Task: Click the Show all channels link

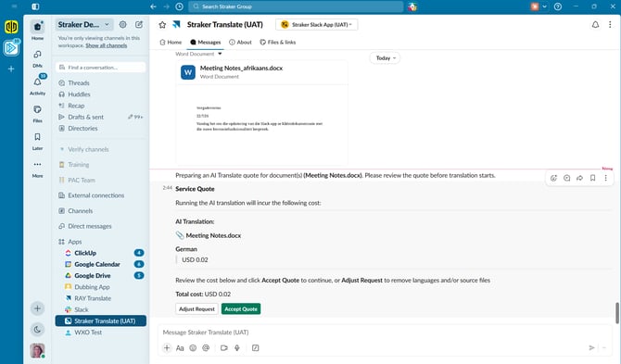Action: (x=107, y=45)
